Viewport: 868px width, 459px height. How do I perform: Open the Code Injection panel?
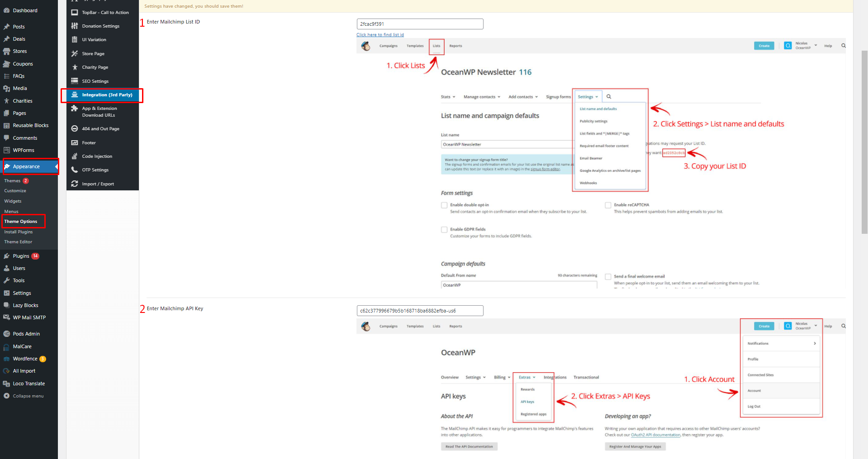tap(96, 156)
